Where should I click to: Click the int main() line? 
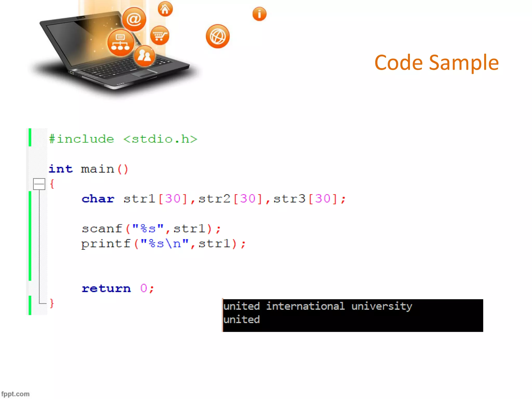click(x=88, y=169)
